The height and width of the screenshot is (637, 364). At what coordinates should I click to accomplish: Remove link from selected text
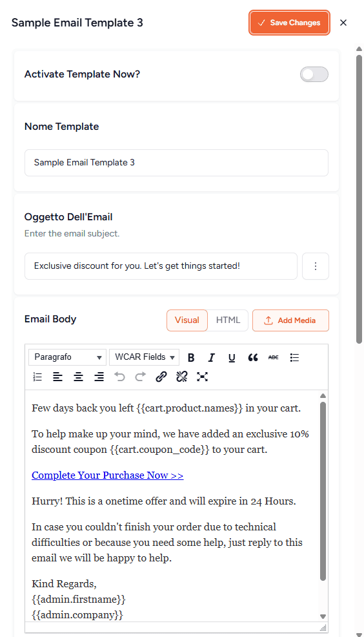pyautogui.click(x=182, y=377)
